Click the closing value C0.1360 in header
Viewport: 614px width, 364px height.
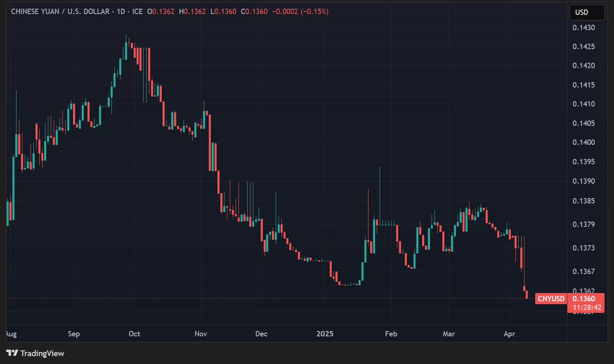coord(254,12)
